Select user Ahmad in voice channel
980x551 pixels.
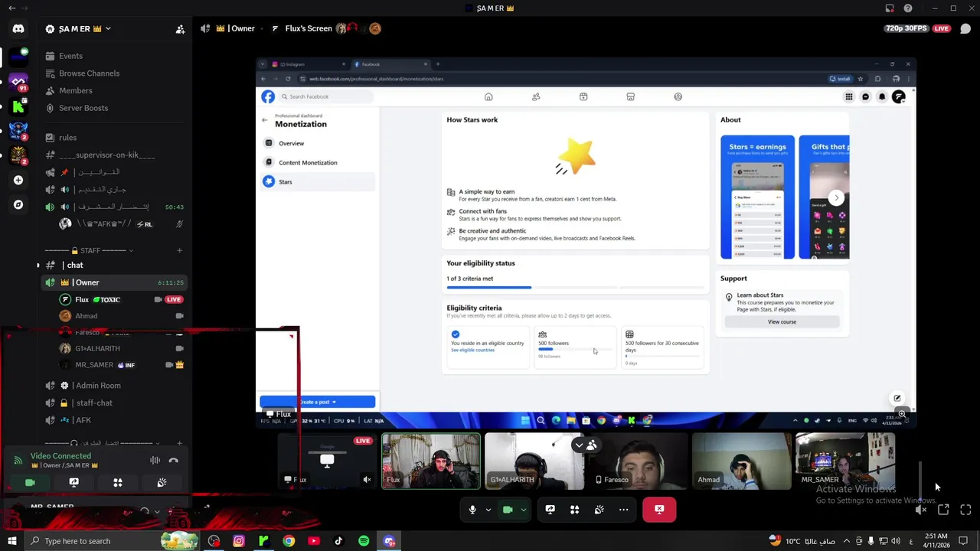coord(122,315)
